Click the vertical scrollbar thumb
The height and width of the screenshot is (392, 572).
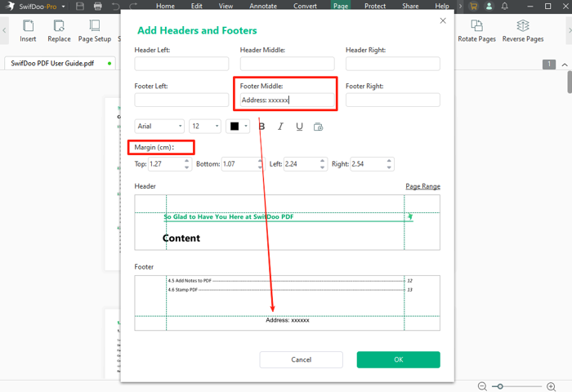point(570,82)
